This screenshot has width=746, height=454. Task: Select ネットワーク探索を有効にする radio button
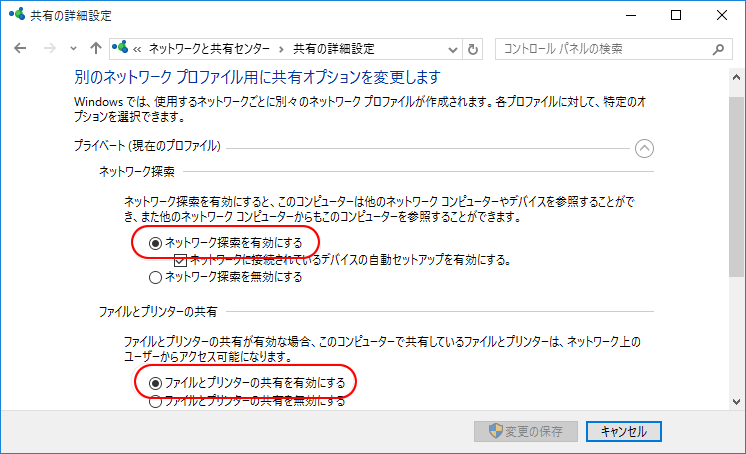point(156,244)
